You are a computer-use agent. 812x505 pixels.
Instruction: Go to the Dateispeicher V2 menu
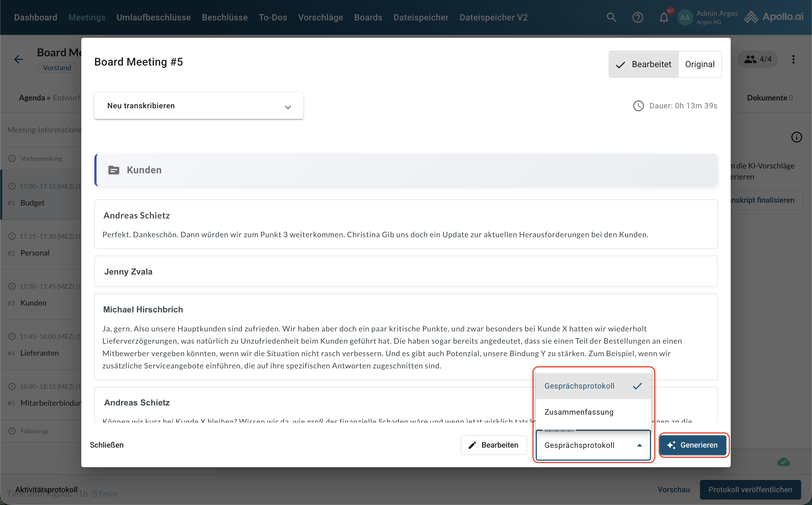(x=493, y=17)
